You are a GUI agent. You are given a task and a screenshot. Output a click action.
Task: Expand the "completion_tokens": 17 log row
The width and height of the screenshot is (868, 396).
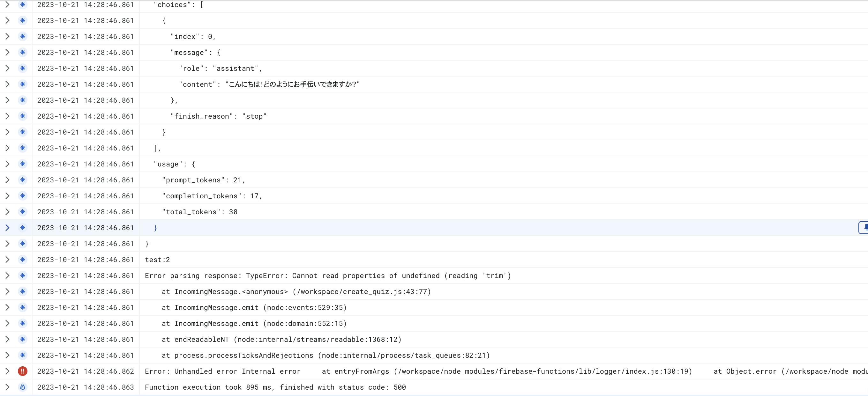[x=7, y=196]
